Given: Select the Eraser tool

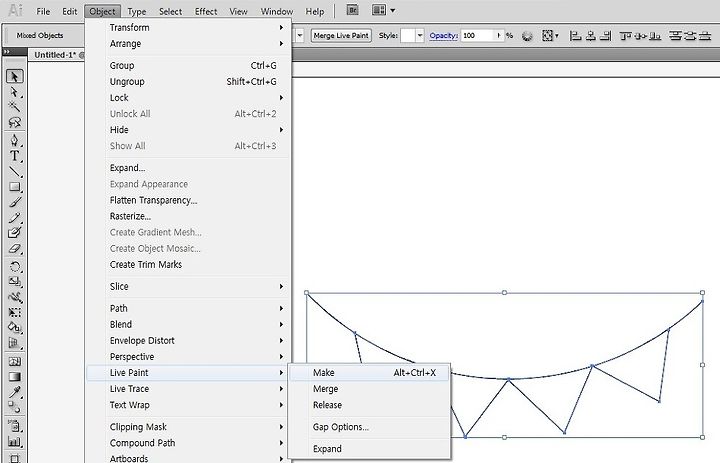Looking at the screenshot, I should [15, 248].
